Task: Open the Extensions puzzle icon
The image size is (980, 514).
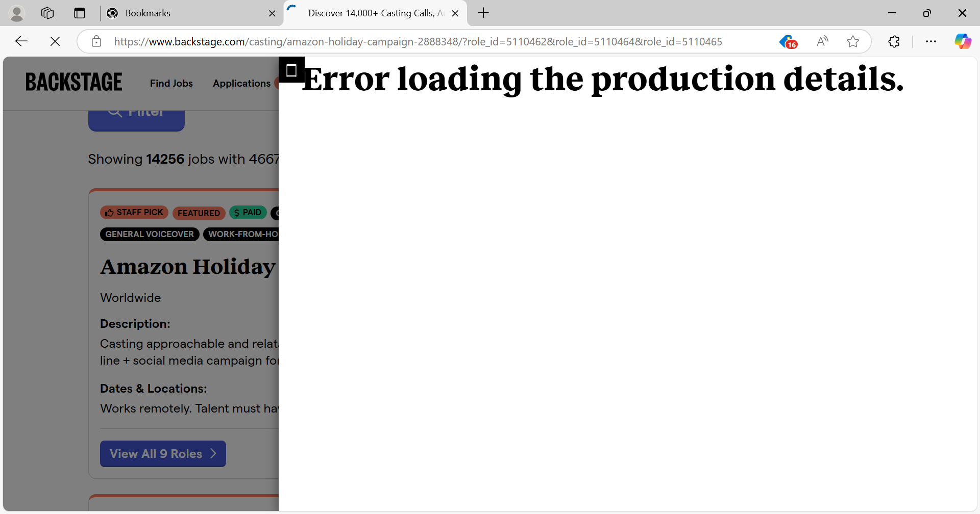Action: [x=894, y=41]
